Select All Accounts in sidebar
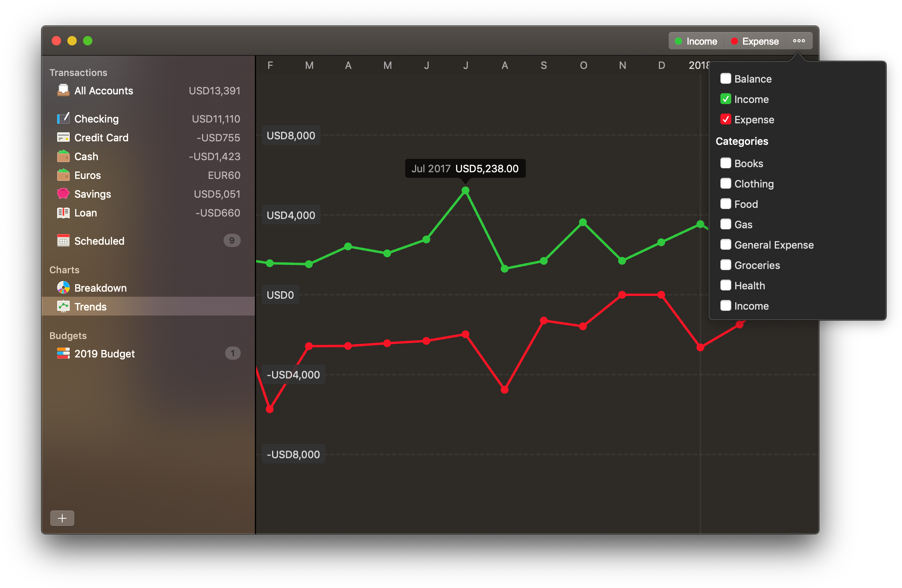The image size is (902, 588). pyautogui.click(x=148, y=90)
